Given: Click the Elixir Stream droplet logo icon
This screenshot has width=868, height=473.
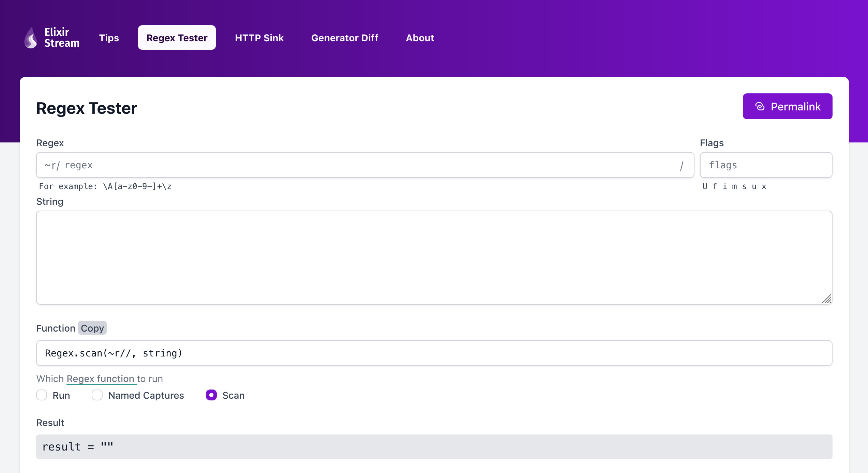Looking at the screenshot, I should coord(31,37).
